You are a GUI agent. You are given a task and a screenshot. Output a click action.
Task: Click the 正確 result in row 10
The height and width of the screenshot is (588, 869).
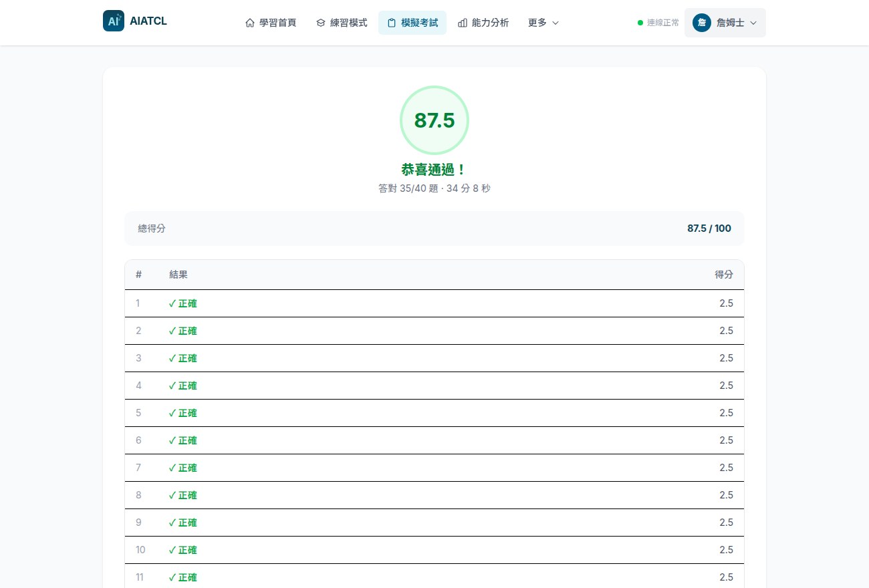[x=183, y=550]
